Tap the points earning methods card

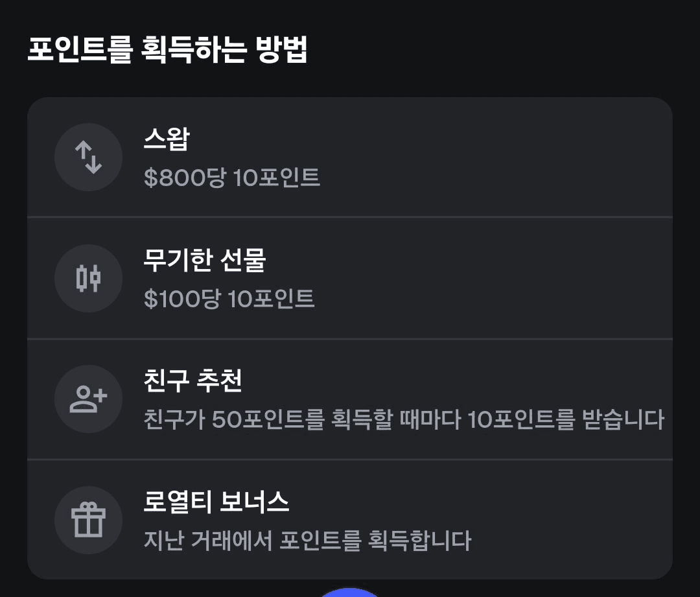coord(350,337)
